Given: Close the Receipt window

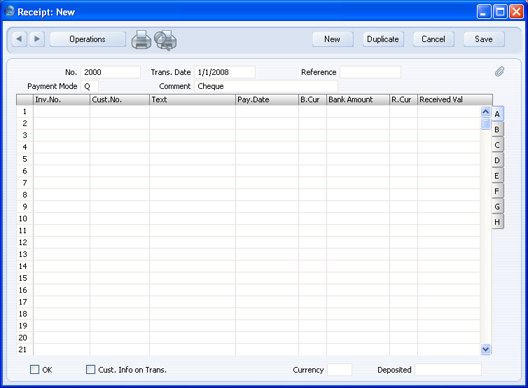Looking at the screenshot, I should 517,12.
